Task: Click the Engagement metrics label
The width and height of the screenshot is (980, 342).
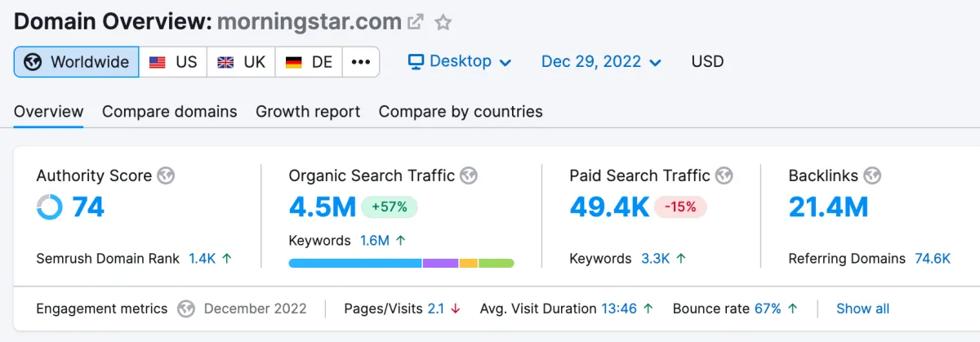Action: click(102, 309)
